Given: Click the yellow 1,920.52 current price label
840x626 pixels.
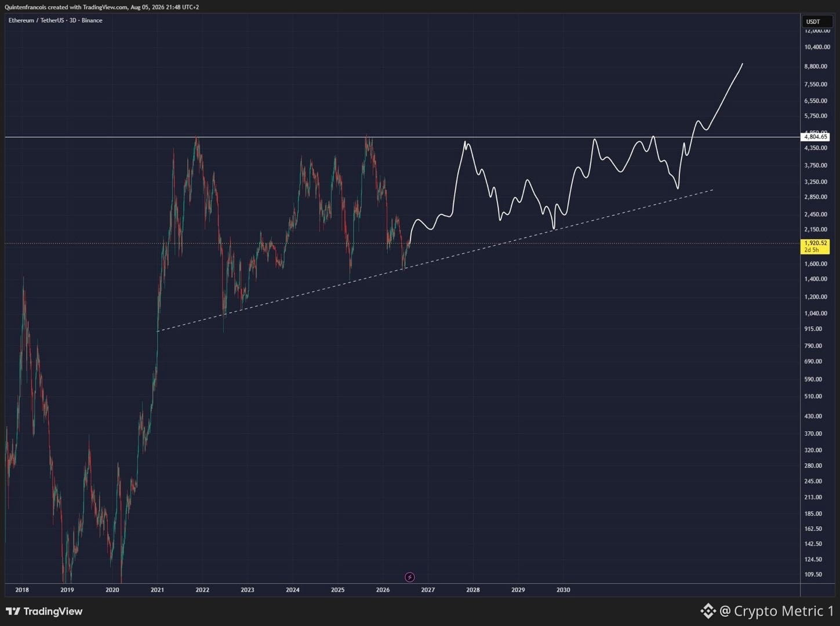Looking at the screenshot, I should 815,247.
